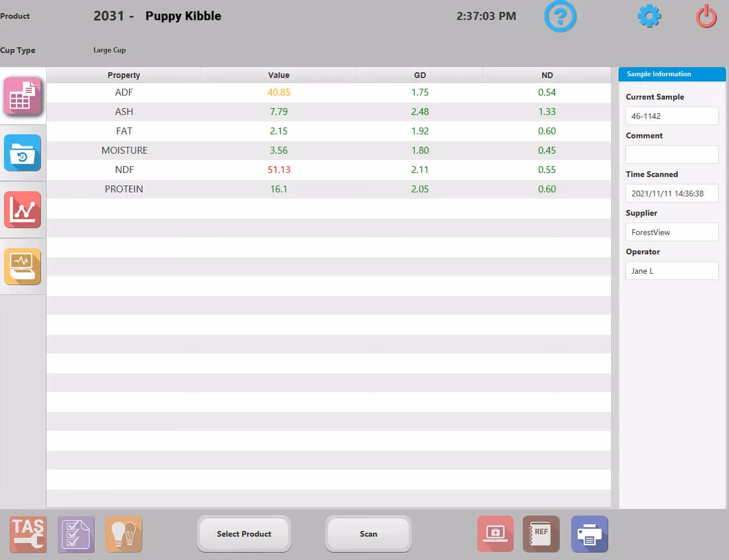Select the Sample Information tab header

click(x=672, y=74)
